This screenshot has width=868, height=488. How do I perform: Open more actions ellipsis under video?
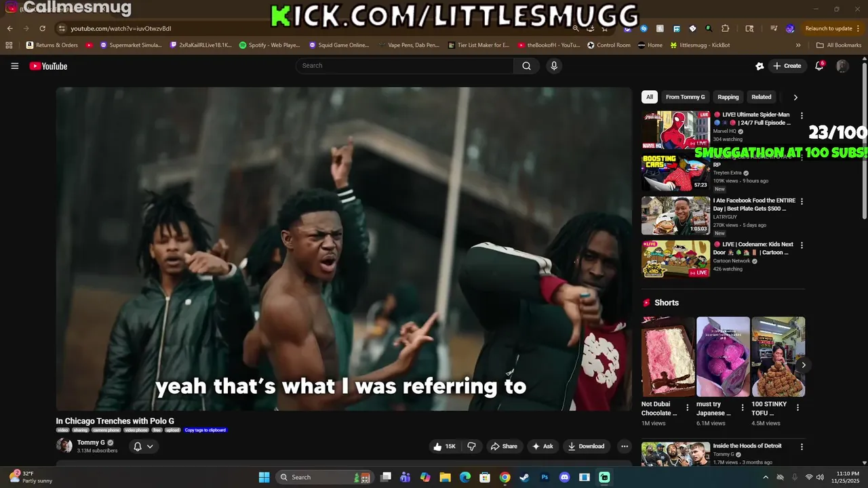(x=625, y=446)
